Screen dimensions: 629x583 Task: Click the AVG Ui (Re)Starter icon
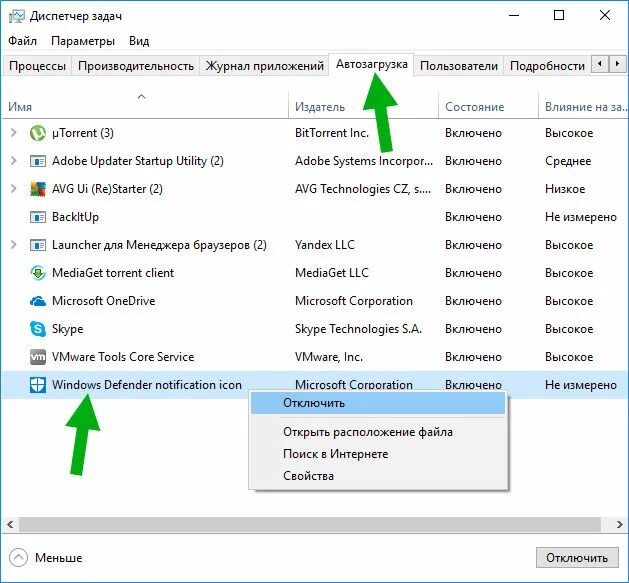38,189
